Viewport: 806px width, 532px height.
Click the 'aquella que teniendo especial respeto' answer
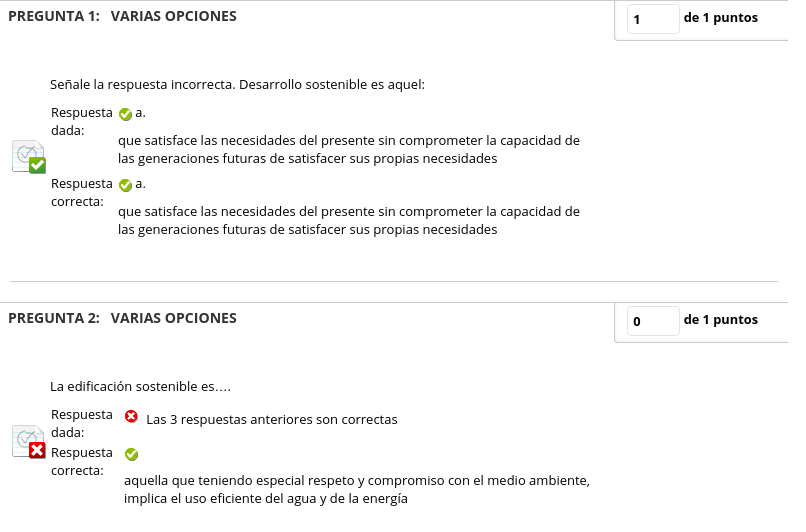[356, 489]
